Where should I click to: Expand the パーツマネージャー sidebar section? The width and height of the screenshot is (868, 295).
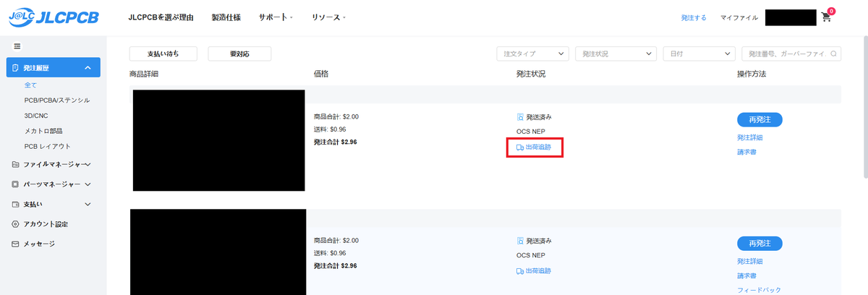(x=88, y=184)
